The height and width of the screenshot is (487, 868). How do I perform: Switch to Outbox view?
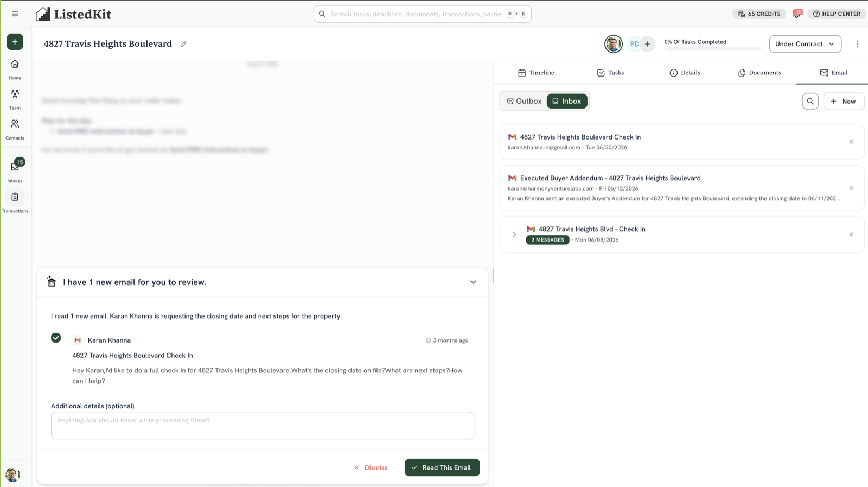pyautogui.click(x=524, y=101)
